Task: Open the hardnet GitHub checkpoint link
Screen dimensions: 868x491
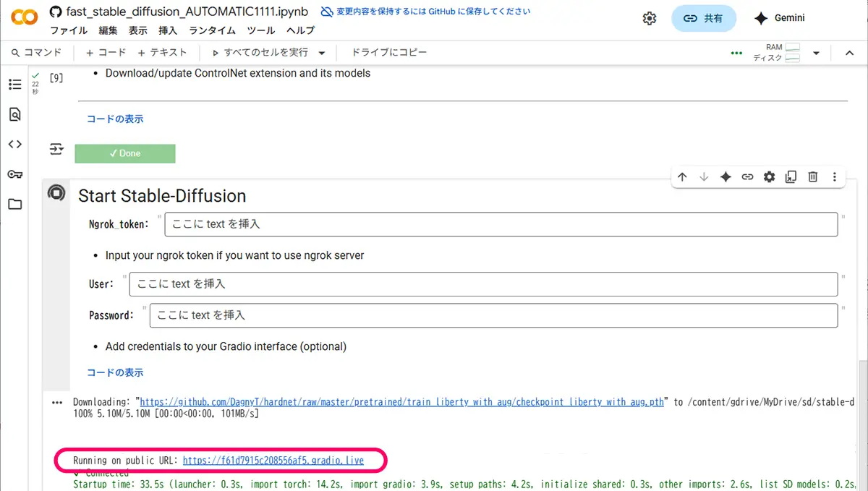Action: click(401, 402)
